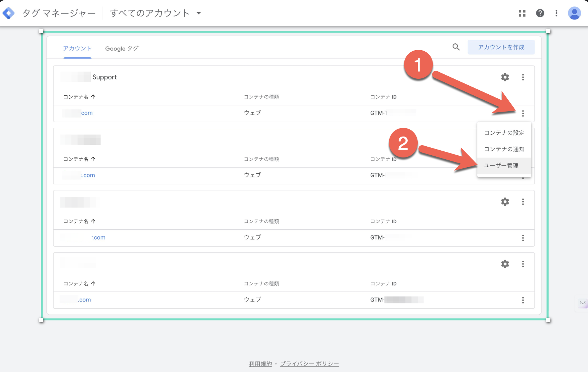Image resolution: width=588 pixels, height=372 pixels.
Task: Open the top-right three-dot menu
Action: 556,13
